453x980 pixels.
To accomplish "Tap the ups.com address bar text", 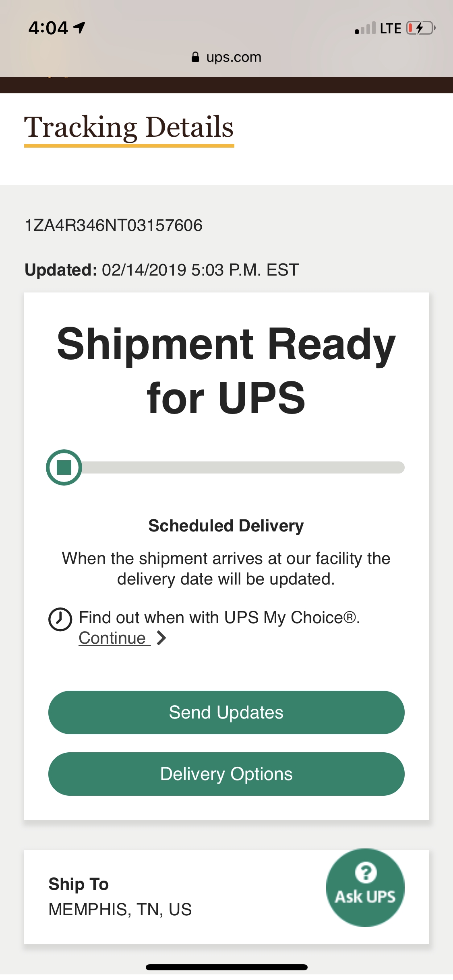I will click(234, 57).
